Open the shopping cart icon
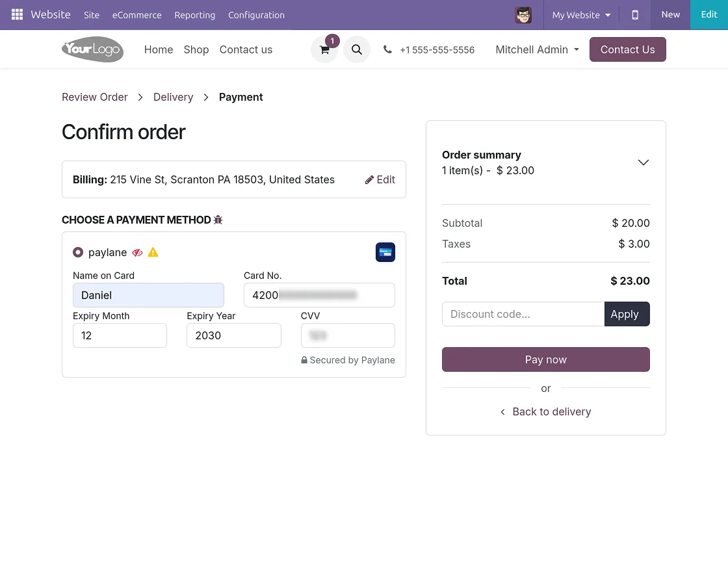 tap(324, 50)
